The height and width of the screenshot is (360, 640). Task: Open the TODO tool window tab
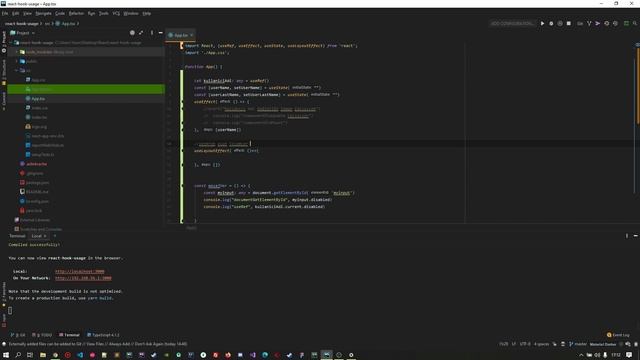42,335
